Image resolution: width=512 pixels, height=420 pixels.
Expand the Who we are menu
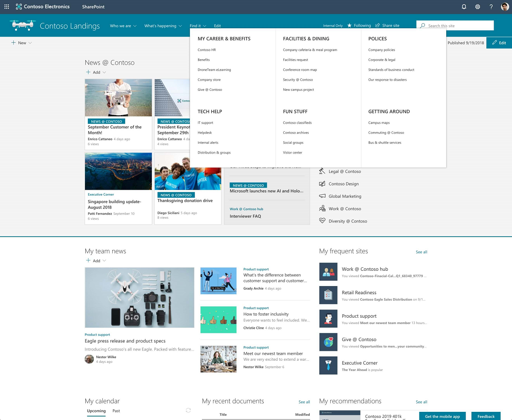[123, 26]
